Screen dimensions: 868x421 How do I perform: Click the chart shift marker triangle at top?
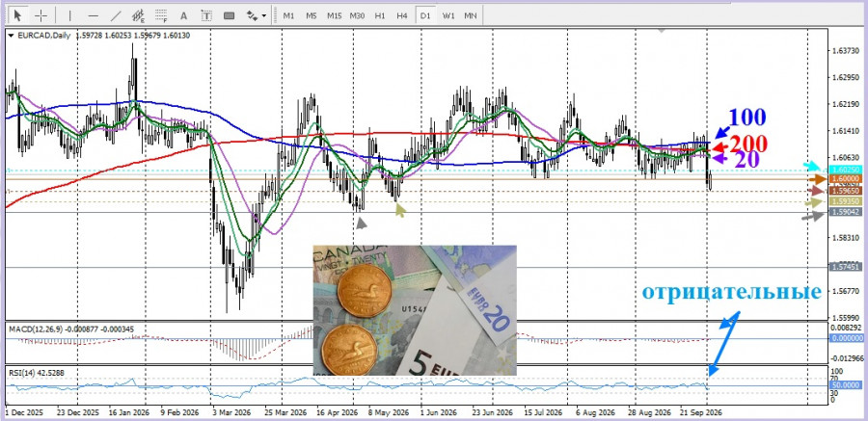(661, 30)
